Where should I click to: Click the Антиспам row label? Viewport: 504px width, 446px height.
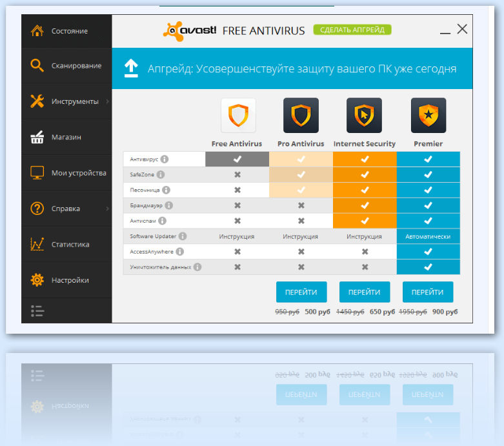(x=143, y=221)
